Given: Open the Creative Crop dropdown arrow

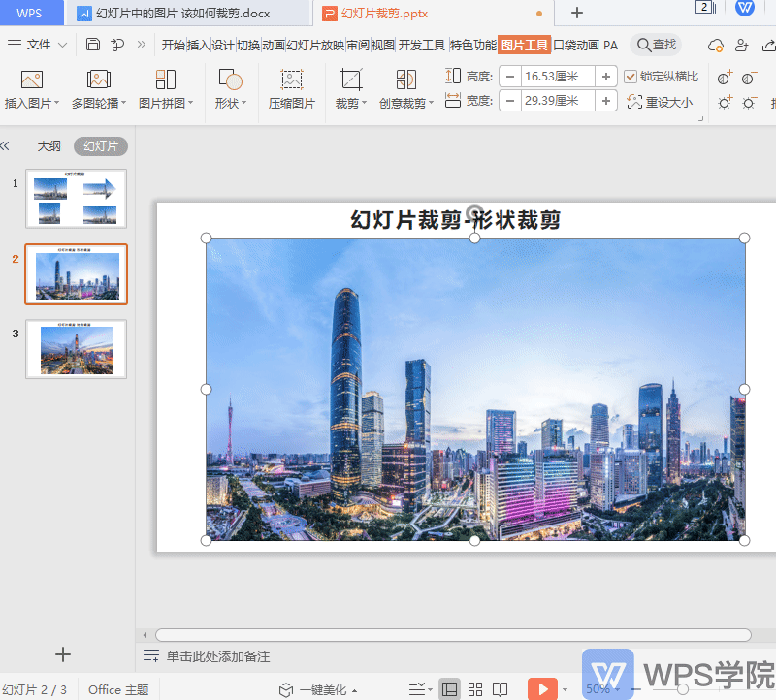Looking at the screenshot, I should pyautogui.click(x=431, y=103).
